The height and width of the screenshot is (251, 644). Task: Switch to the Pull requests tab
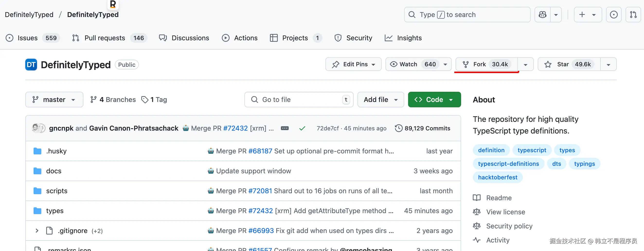point(109,38)
